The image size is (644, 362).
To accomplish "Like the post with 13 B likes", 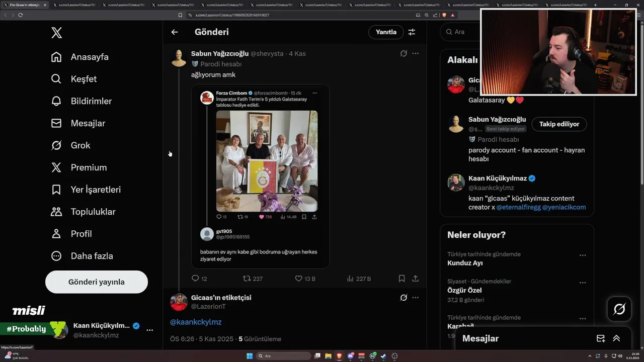I will 305,278.
